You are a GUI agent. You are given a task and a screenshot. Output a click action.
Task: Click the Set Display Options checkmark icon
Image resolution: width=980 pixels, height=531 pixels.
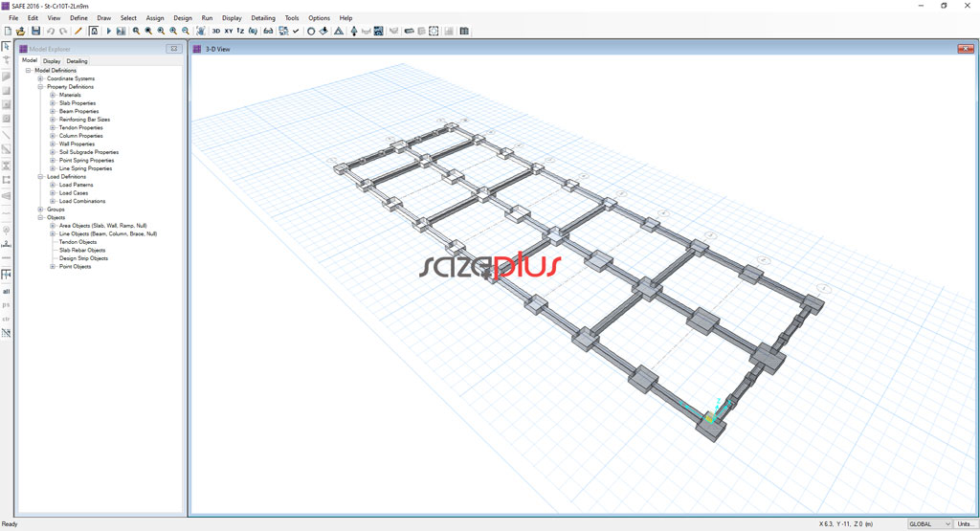[x=296, y=31]
